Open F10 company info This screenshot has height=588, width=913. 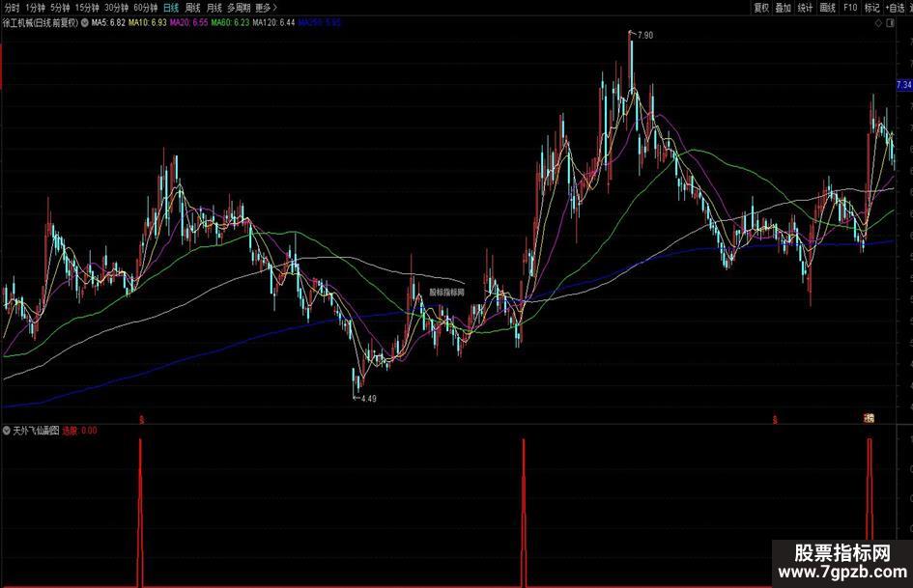pyautogui.click(x=850, y=8)
